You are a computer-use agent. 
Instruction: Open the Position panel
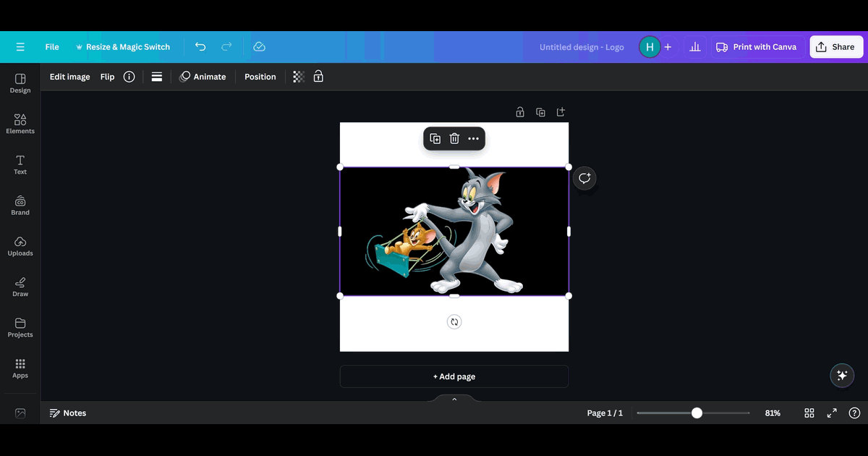click(260, 77)
